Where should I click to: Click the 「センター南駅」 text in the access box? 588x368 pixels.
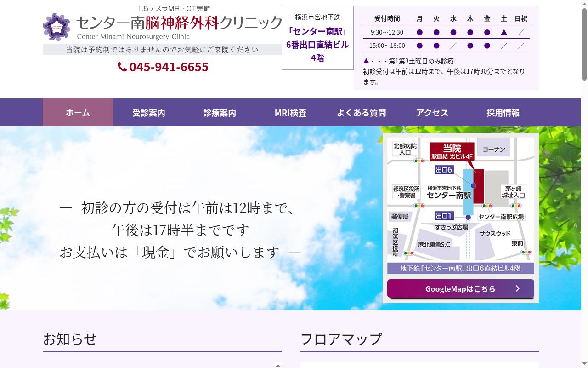(317, 31)
